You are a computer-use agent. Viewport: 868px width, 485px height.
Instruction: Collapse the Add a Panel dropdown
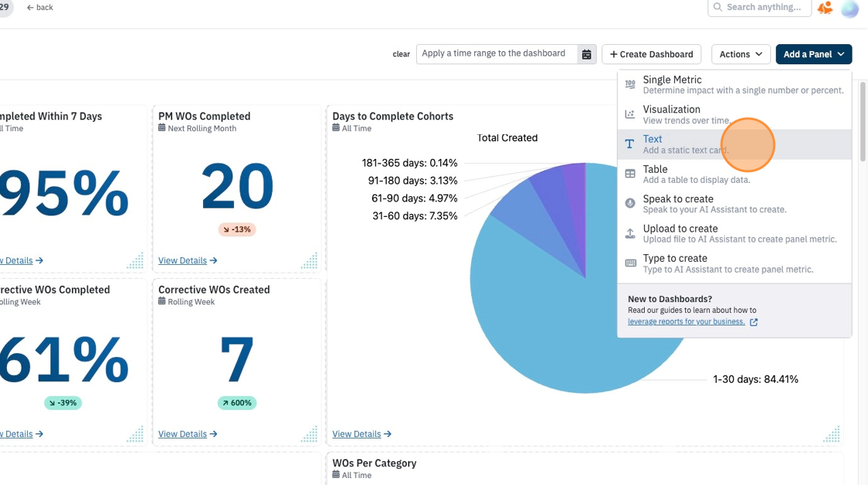[x=814, y=54]
